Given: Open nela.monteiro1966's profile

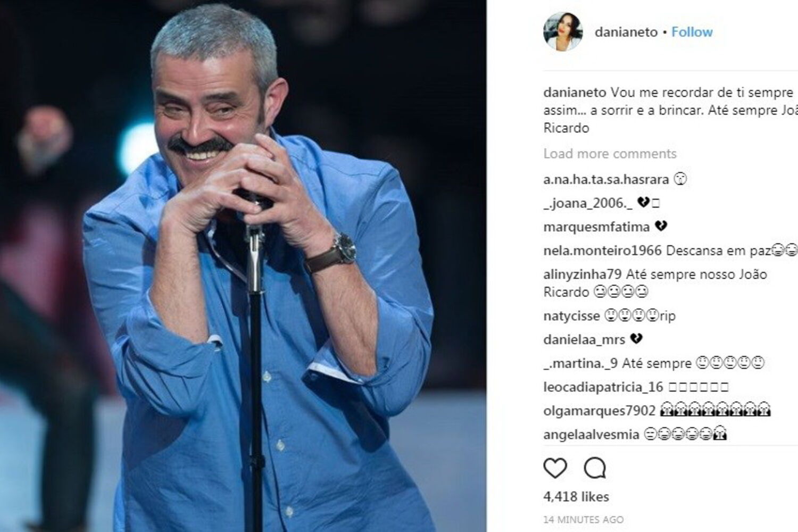Looking at the screenshot, I should coord(602,250).
